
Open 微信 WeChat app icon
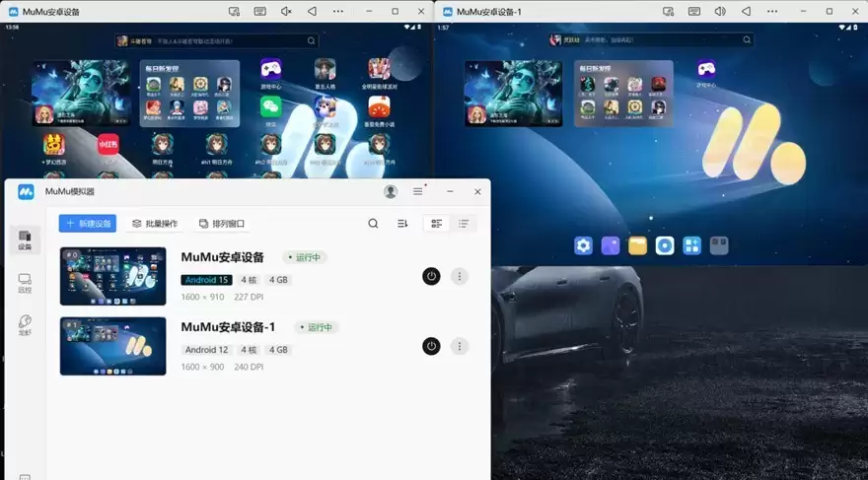pos(271,111)
